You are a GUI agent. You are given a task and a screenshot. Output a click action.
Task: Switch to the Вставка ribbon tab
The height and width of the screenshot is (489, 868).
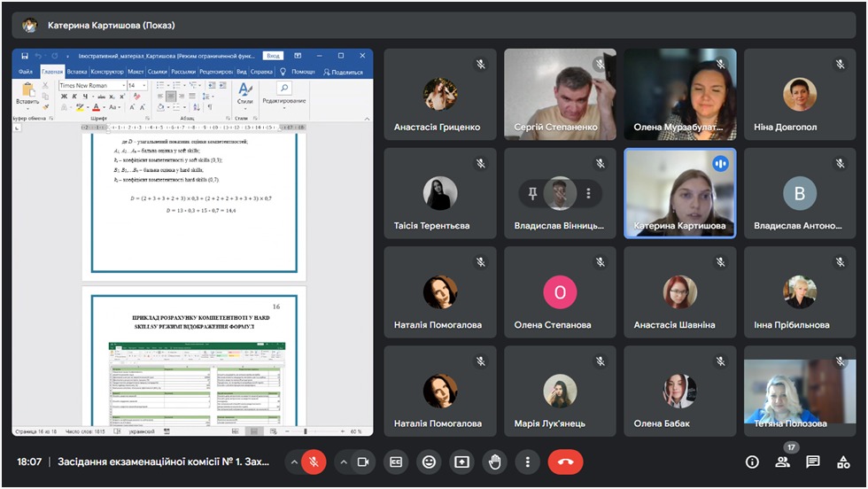pyautogui.click(x=77, y=72)
